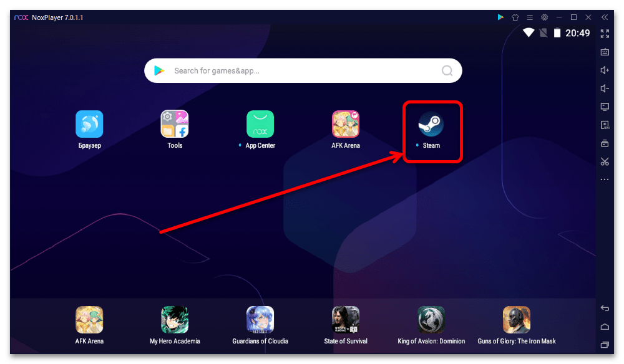This screenshot has height=364, width=624.
Task: Collapse the right sidebar with double chevron
Action: [x=605, y=17]
